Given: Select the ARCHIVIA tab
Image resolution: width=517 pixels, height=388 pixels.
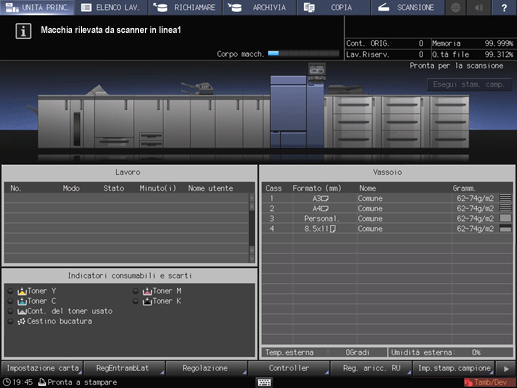Looking at the screenshot, I should (x=259, y=7).
